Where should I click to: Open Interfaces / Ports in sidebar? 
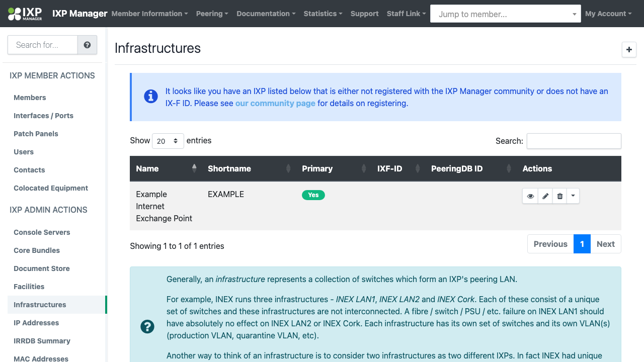(43, 116)
